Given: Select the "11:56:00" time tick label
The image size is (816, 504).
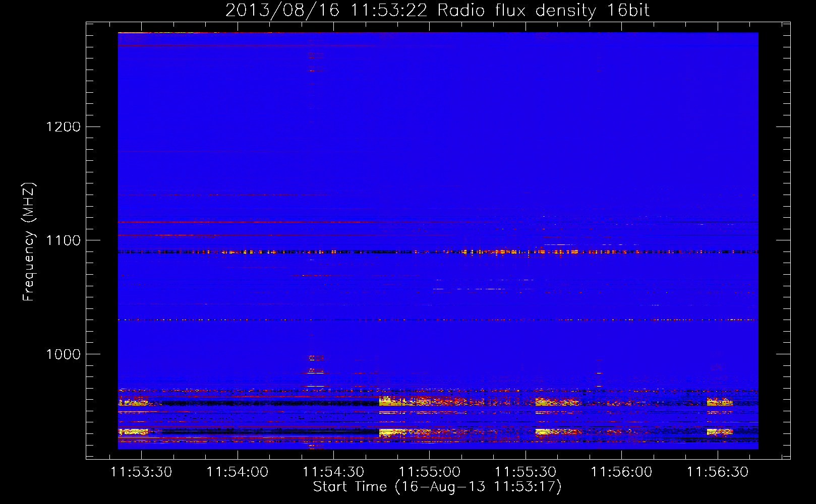Looking at the screenshot, I should [x=621, y=472].
